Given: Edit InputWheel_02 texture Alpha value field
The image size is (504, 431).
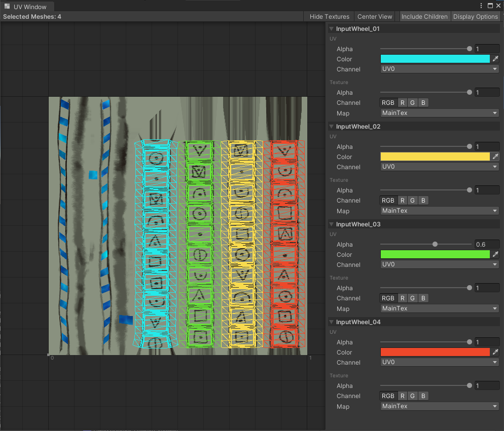Looking at the screenshot, I should (x=487, y=190).
